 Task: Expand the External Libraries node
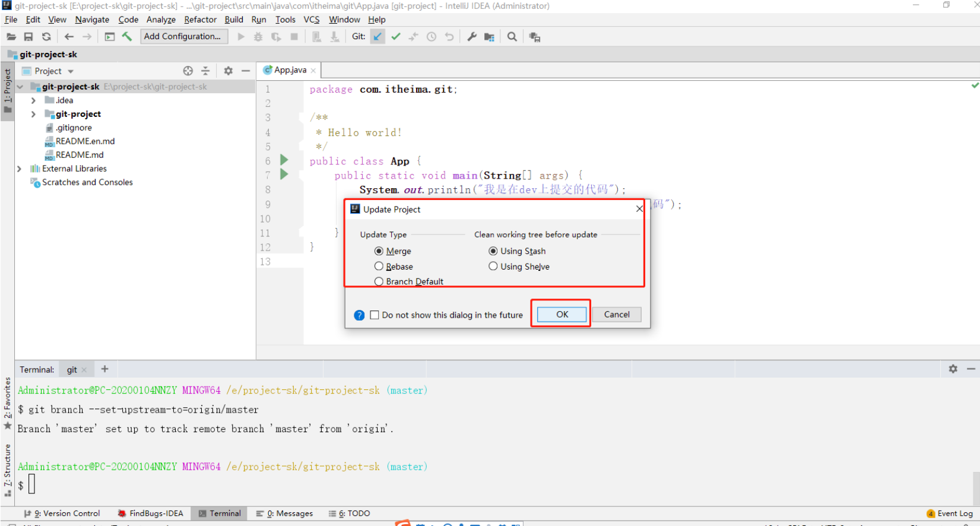[20, 169]
